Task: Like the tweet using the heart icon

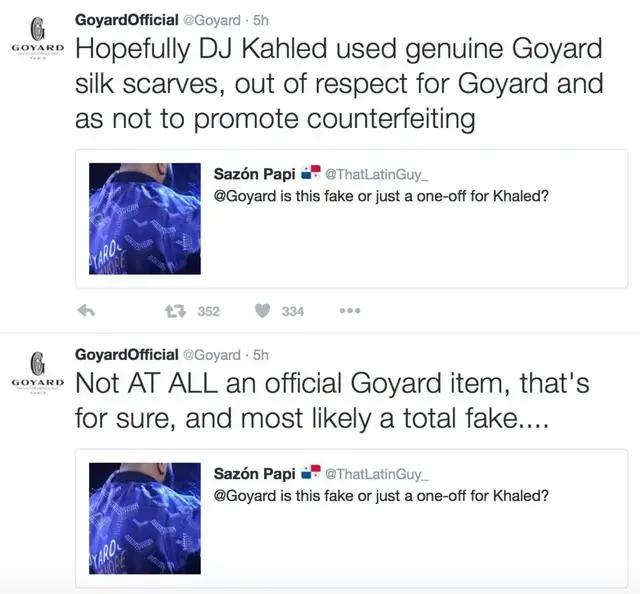Action: tap(262, 311)
